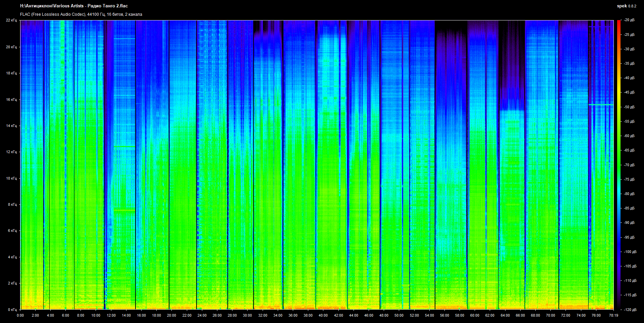Click the -20 дБ label on the scale
Screen dimensions: 644x323
(629, 20)
